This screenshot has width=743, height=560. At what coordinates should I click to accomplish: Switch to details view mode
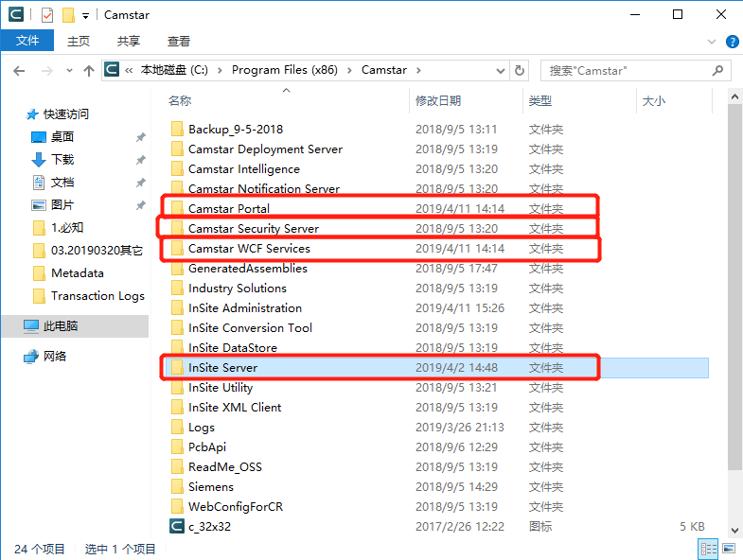(x=708, y=549)
